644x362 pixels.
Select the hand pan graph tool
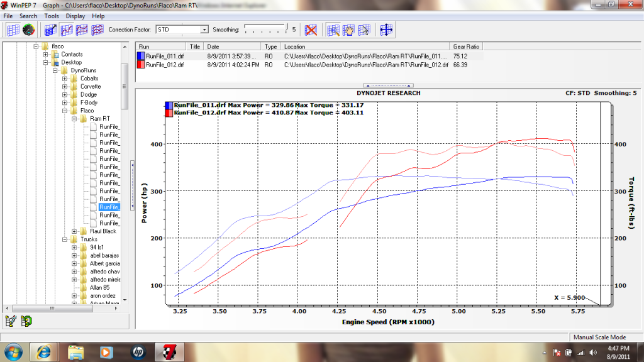click(348, 30)
